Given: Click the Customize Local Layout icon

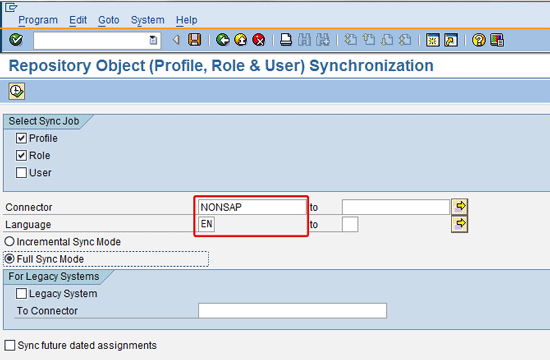Looking at the screenshot, I should point(497,40).
